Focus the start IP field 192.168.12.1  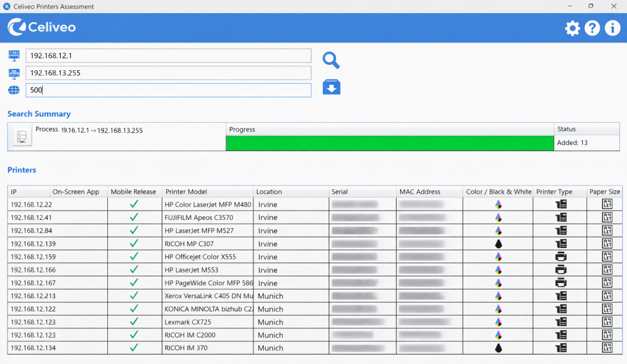pyautogui.click(x=168, y=56)
